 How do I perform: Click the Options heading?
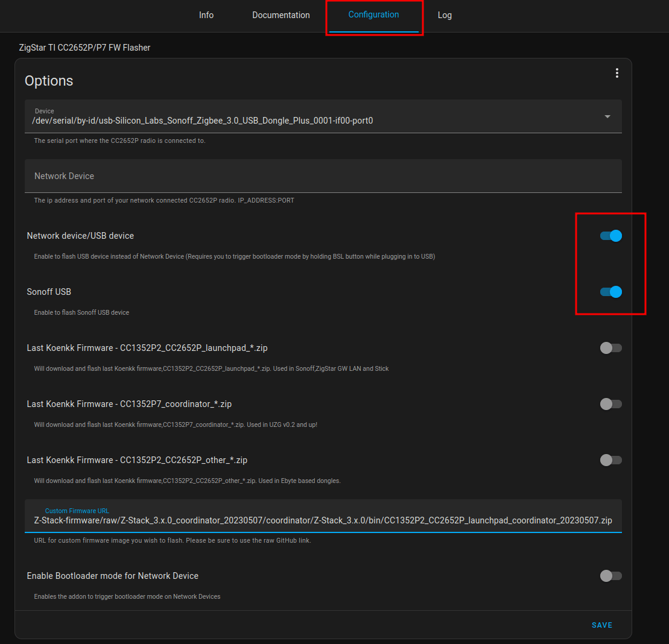click(49, 81)
